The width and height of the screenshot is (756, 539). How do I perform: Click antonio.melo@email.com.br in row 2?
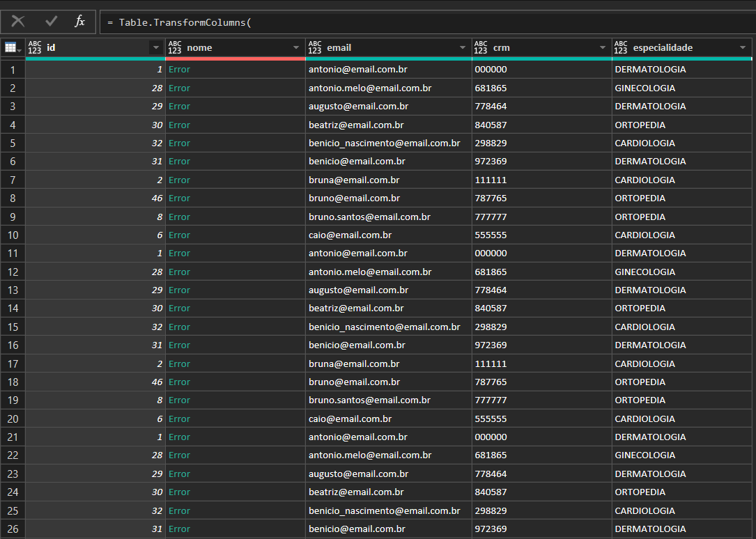pos(370,88)
